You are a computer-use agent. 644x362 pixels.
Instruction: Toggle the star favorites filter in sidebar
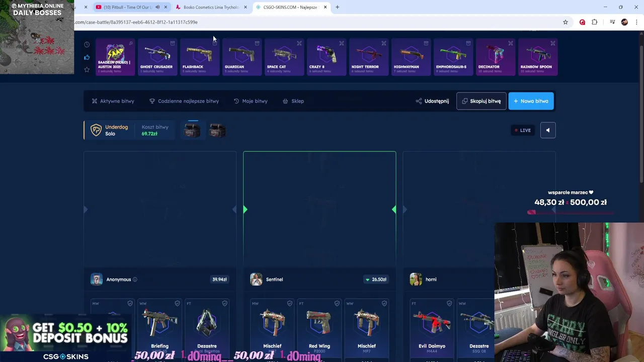point(87,69)
